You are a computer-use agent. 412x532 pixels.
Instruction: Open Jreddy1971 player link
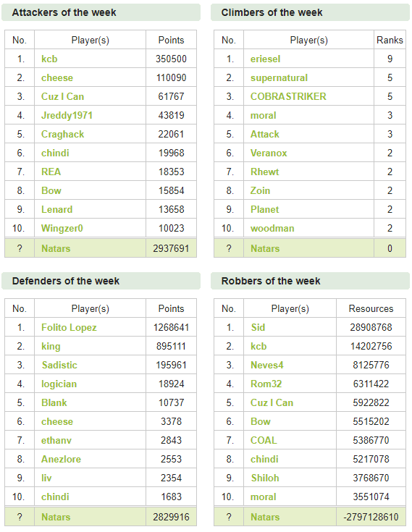pyautogui.click(x=67, y=115)
